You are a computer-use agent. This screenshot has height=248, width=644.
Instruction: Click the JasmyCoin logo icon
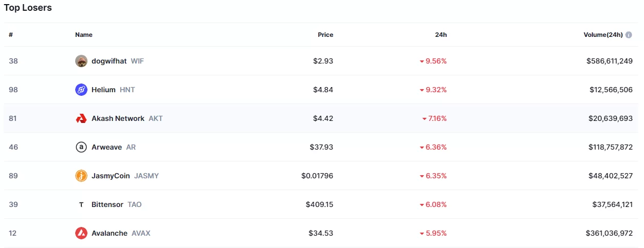(x=81, y=176)
